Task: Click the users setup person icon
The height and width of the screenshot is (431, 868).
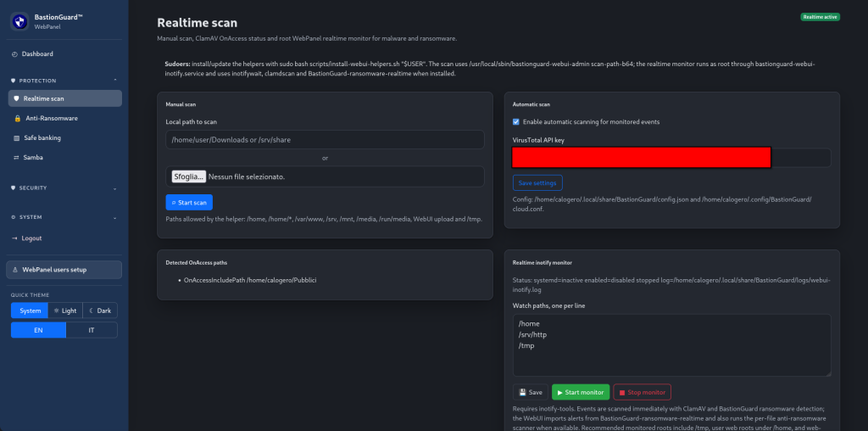Action: 15,270
